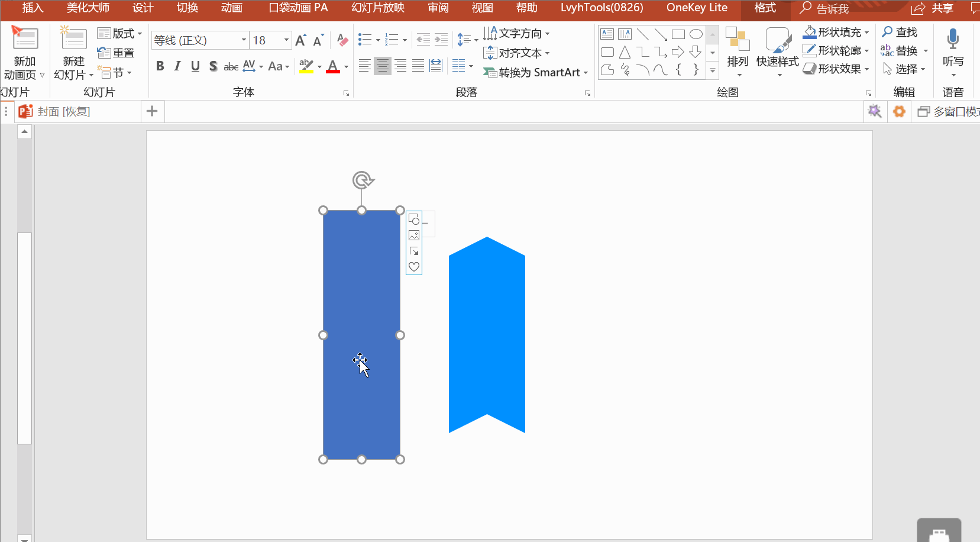Add a new document tab with plus button
980x542 pixels.
click(x=152, y=111)
